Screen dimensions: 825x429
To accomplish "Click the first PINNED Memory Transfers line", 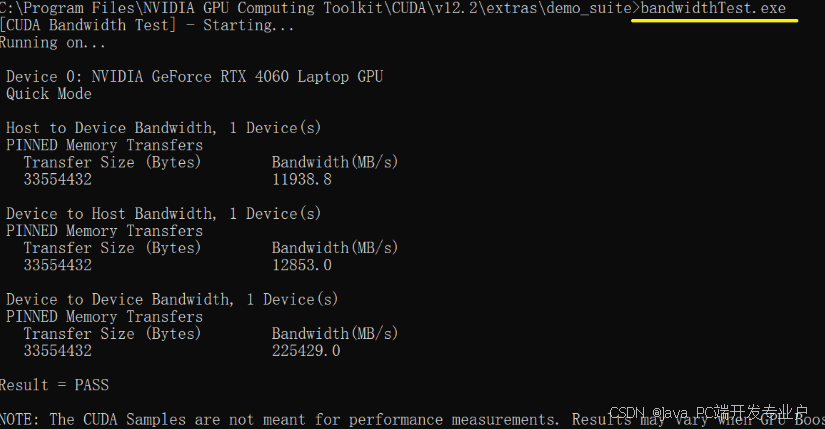I will click(x=104, y=145).
